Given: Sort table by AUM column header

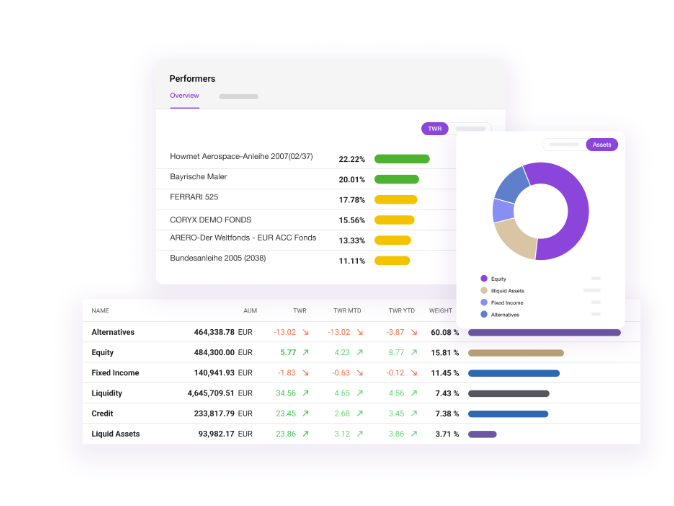Looking at the screenshot, I should [x=250, y=310].
